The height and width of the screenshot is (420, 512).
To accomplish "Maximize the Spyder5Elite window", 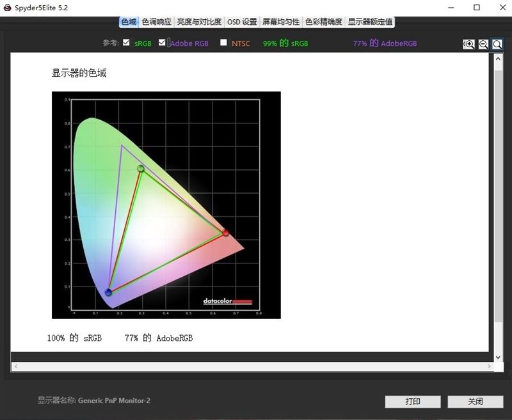I will click(x=477, y=8).
